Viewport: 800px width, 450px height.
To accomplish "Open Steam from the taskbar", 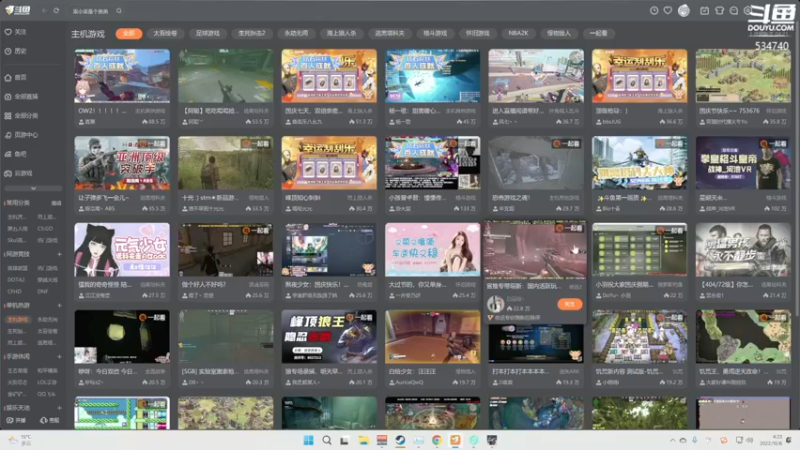I will click(400, 440).
